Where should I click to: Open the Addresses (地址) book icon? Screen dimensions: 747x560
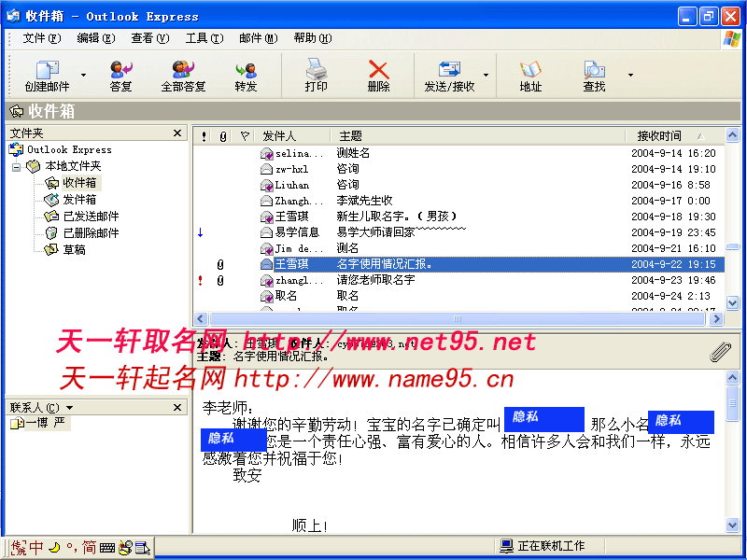click(x=530, y=72)
